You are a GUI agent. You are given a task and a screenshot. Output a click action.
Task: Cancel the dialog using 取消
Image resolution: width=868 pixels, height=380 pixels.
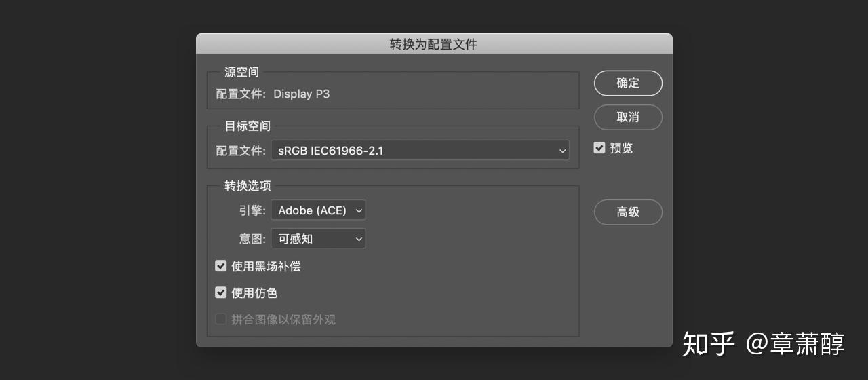(628, 117)
